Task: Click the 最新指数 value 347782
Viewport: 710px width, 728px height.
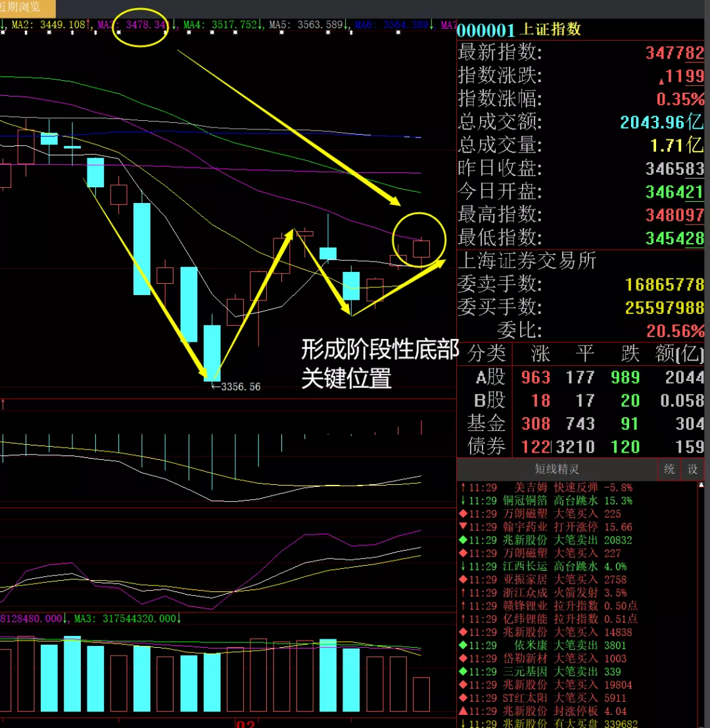Action: coord(674,53)
